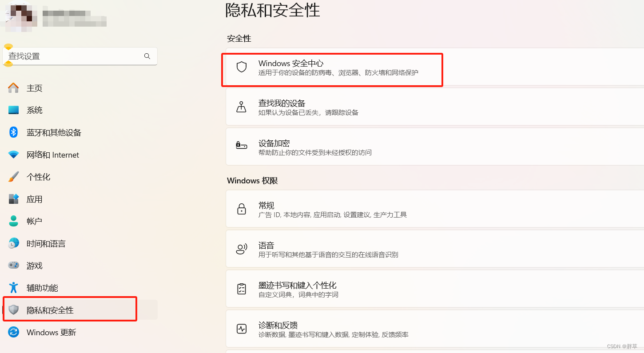Open 网络和 Internet settings
This screenshot has height=353, width=644.
[80, 155]
